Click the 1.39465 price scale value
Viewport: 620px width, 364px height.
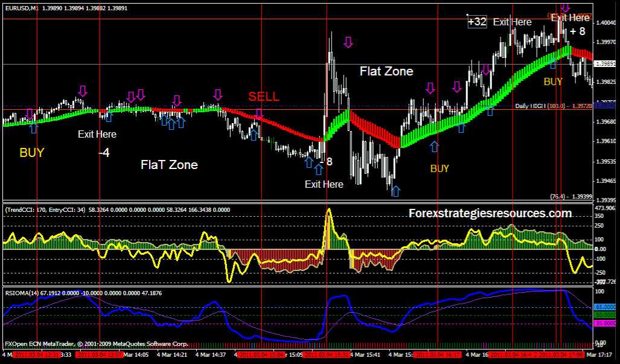(607, 182)
